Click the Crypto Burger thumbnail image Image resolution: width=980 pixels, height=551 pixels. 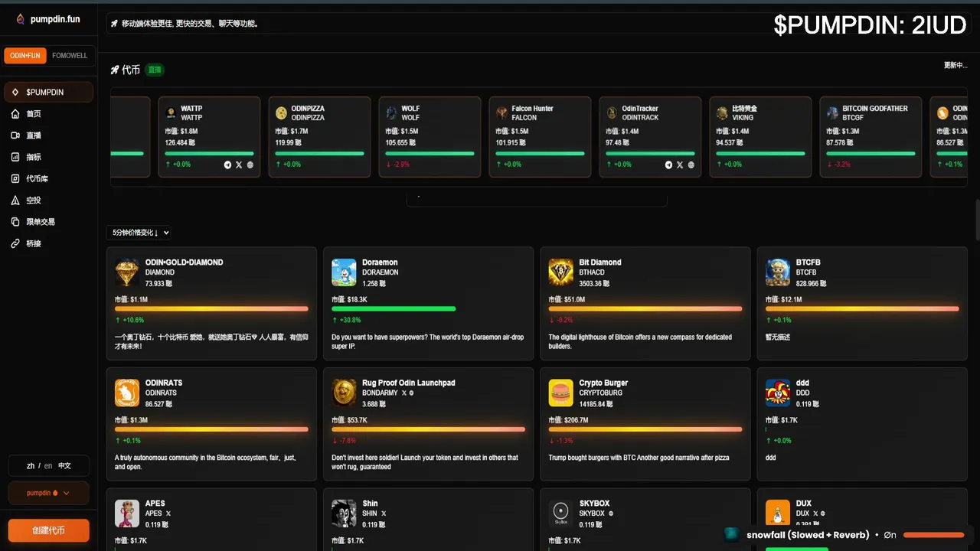click(x=561, y=393)
